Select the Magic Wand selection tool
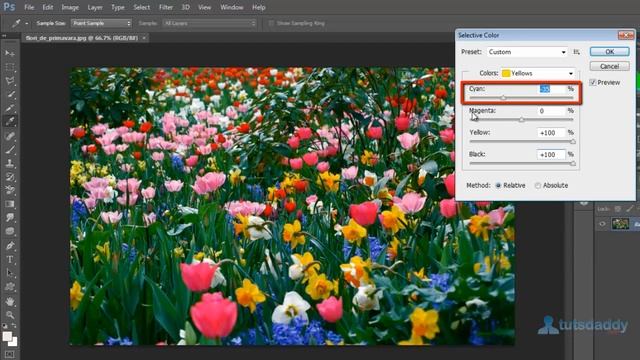640x360 pixels. pos(10,94)
